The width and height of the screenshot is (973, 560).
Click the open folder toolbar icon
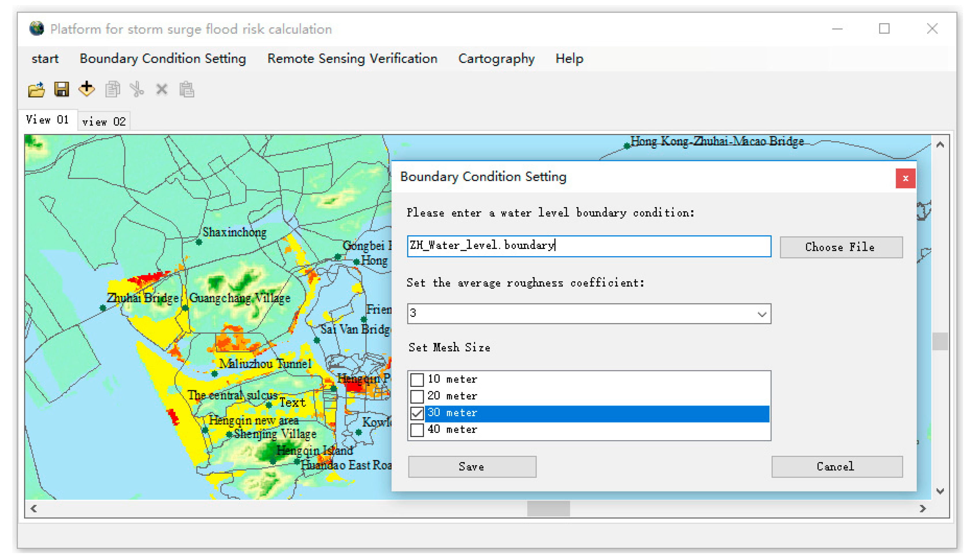(36, 90)
